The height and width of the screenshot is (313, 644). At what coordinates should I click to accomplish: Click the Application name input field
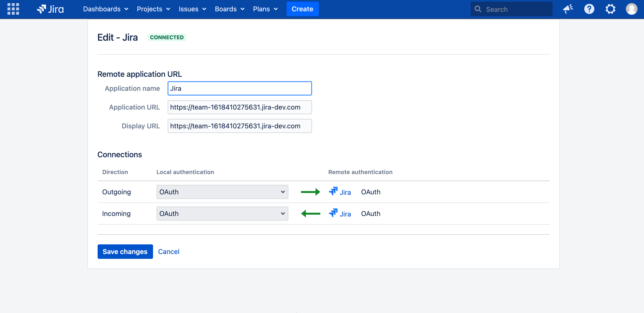click(239, 88)
